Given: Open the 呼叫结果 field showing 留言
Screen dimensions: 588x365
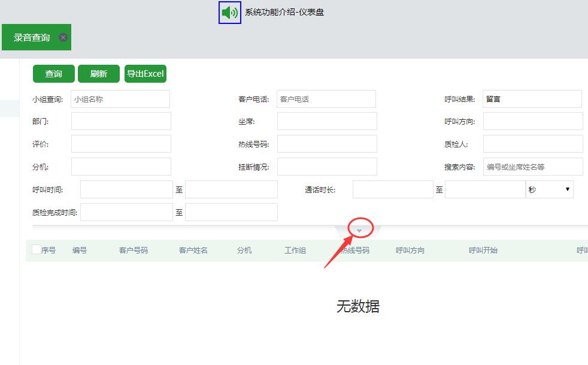Looking at the screenshot, I should tap(532, 98).
